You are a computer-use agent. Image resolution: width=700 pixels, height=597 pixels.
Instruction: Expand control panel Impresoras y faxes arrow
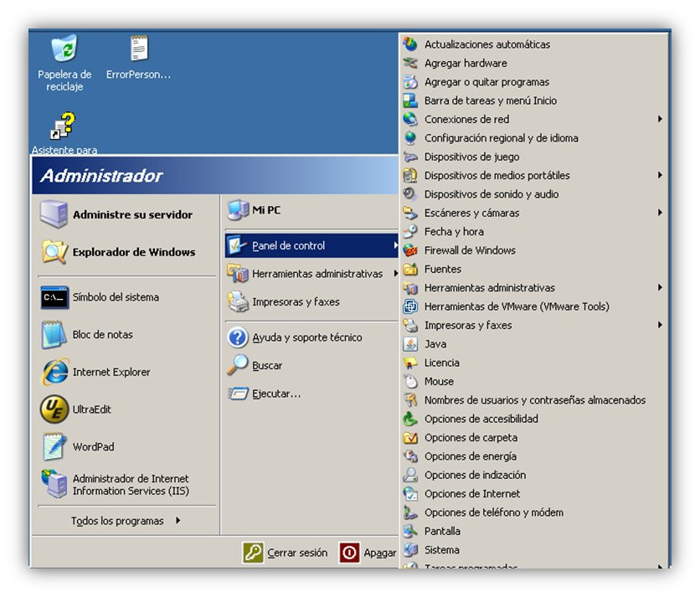(660, 325)
